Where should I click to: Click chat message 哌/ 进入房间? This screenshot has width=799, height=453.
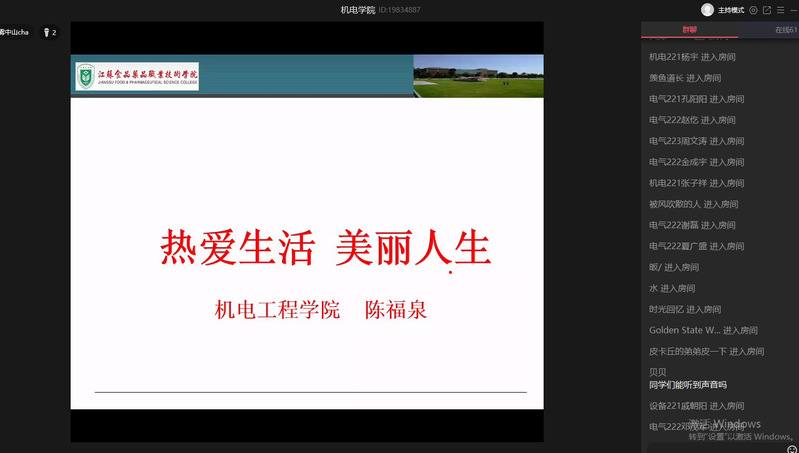(674, 267)
